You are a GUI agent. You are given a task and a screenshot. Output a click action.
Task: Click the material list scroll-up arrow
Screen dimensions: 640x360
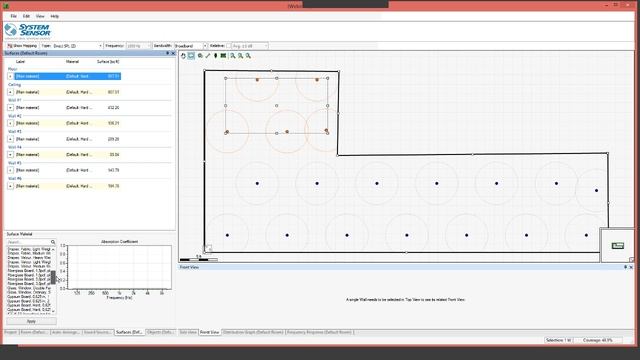53,249
